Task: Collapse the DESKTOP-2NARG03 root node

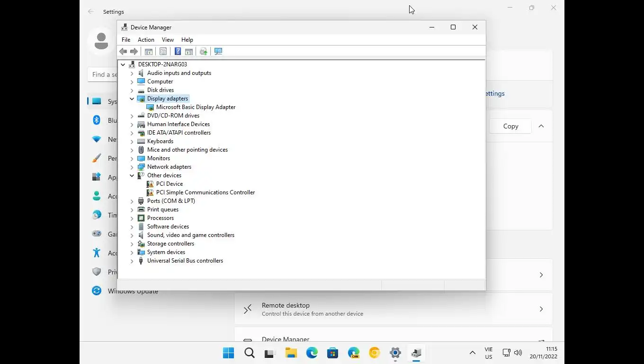Action: (x=123, y=64)
